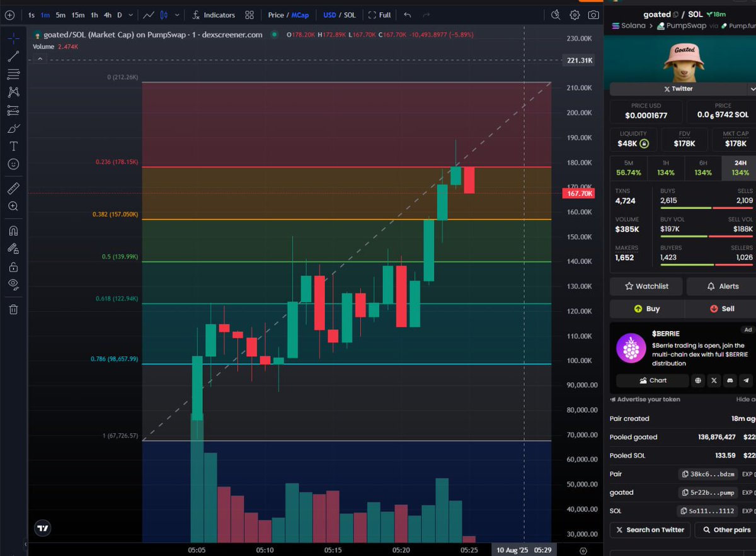The height and width of the screenshot is (556, 756).
Task: Switch chart denomination to USD
Action: pyautogui.click(x=329, y=15)
